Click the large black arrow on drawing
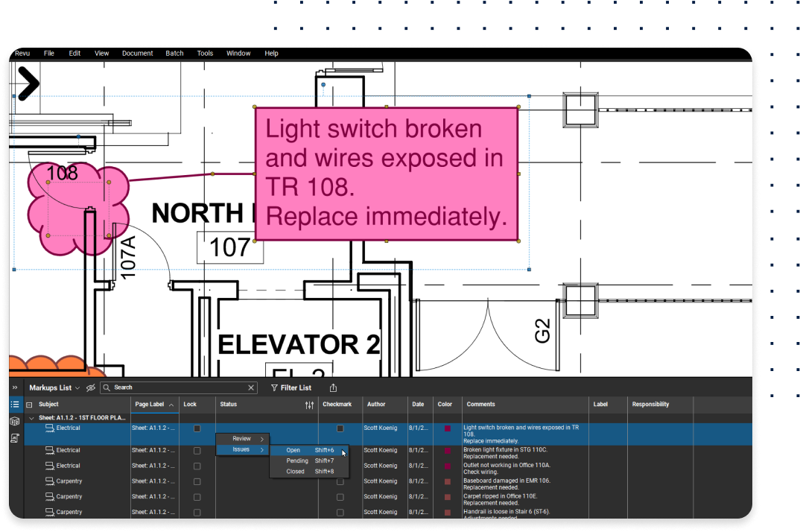 [27, 83]
